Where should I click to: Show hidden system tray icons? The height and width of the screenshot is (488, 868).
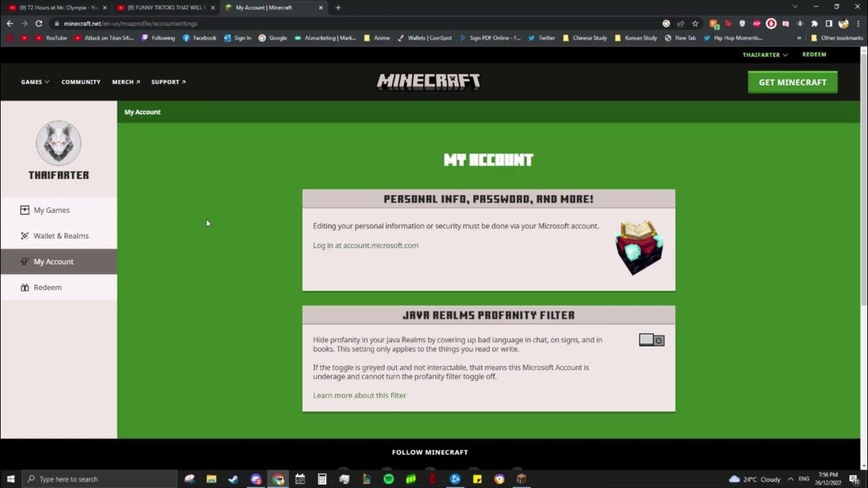click(x=791, y=479)
